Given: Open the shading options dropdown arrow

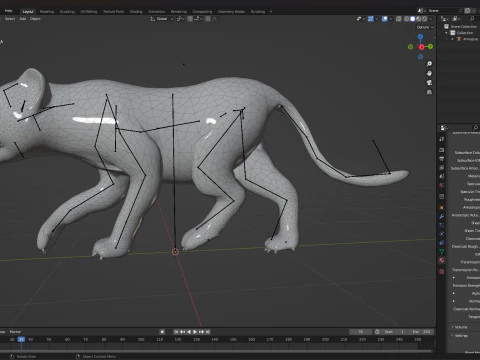Looking at the screenshot, I should pos(430,19).
